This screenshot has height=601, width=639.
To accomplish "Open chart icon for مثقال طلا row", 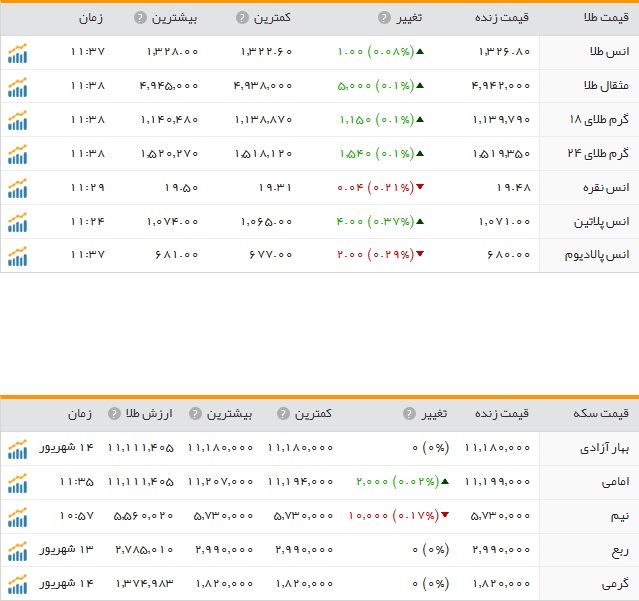I will [x=18, y=87].
